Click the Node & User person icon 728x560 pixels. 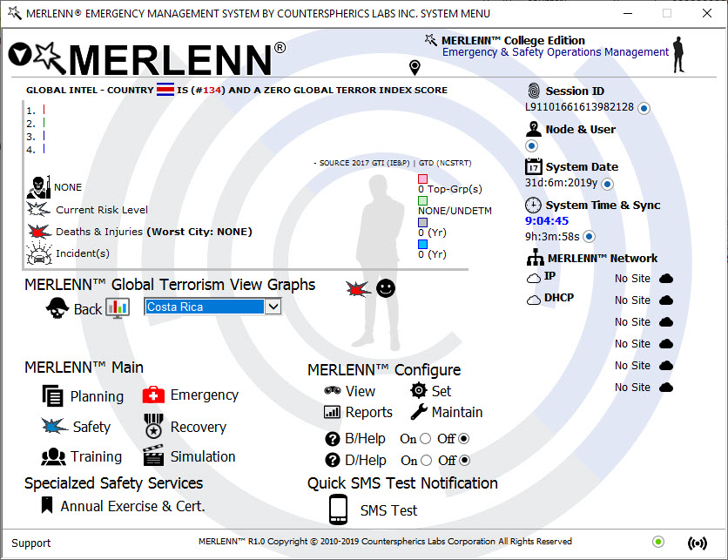(534, 129)
